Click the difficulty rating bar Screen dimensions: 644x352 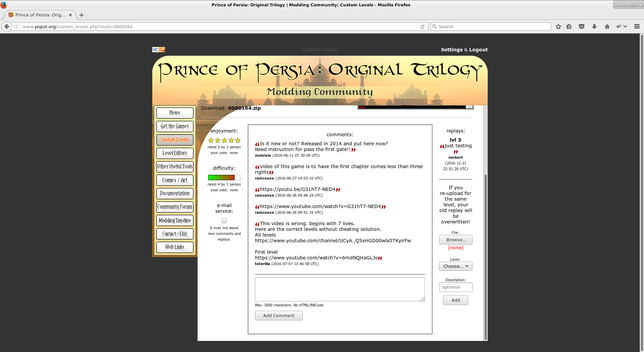224,178
